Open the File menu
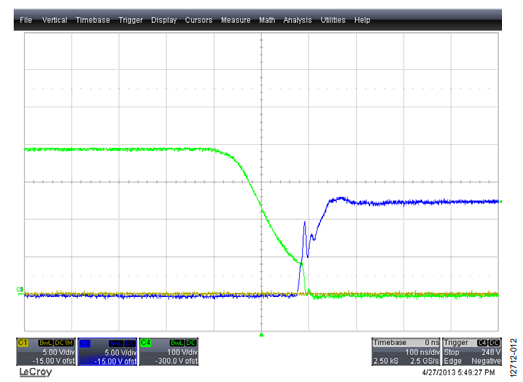523x382 pixels. (x=26, y=20)
